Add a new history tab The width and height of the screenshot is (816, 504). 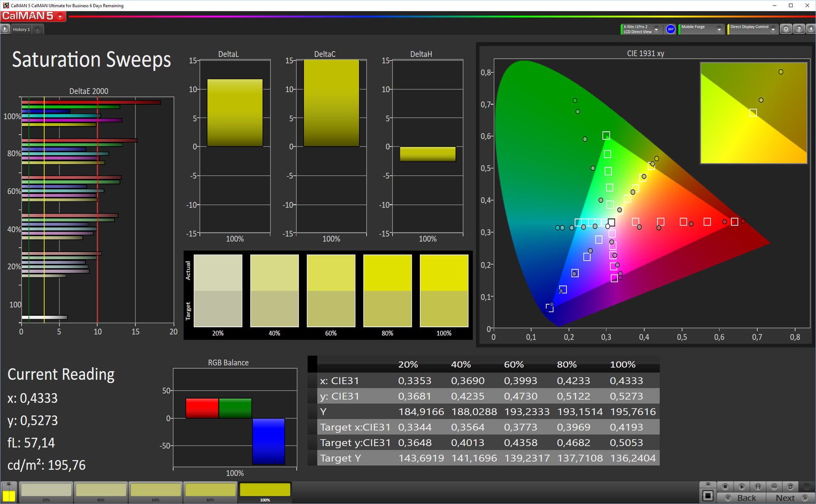tap(37, 29)
